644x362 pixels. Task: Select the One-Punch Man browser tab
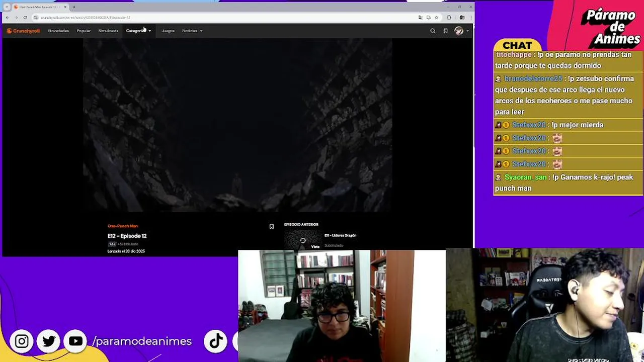coord(40,7)
